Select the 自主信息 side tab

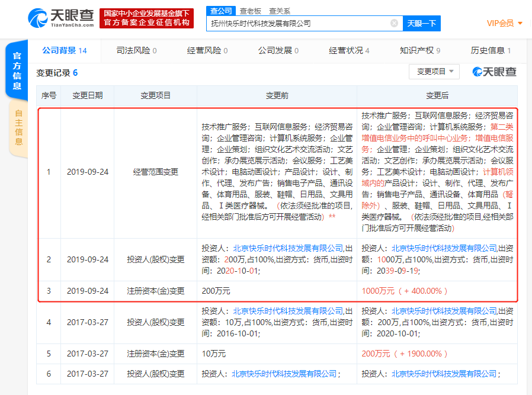(18, 129)
